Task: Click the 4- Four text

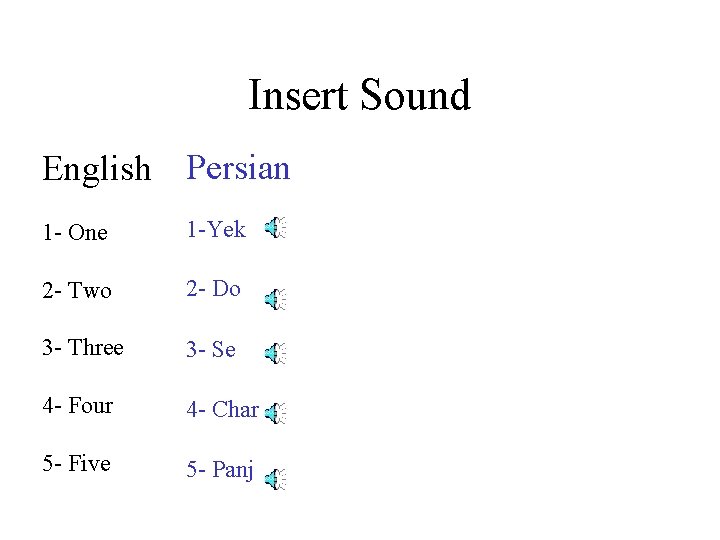Action: point(78,406)
